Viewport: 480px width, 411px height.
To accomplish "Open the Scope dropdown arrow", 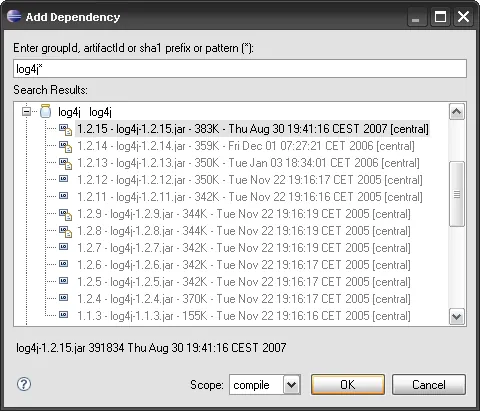I will click(x=292, y=385).
